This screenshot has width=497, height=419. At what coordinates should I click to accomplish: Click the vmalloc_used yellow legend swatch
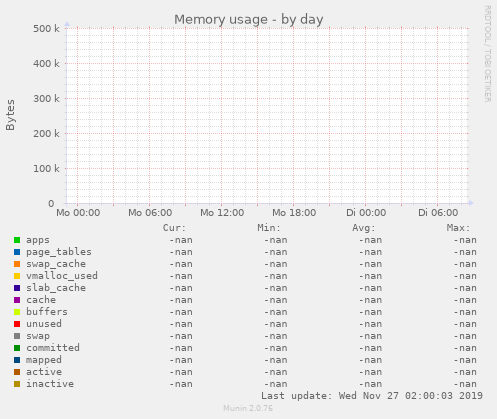pyautogui.click(x=17, y=276)
